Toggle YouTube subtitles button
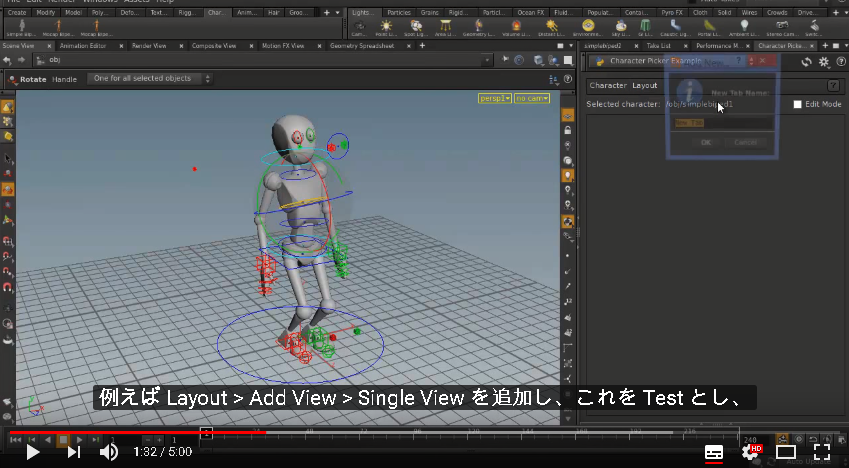 (714, 452)
